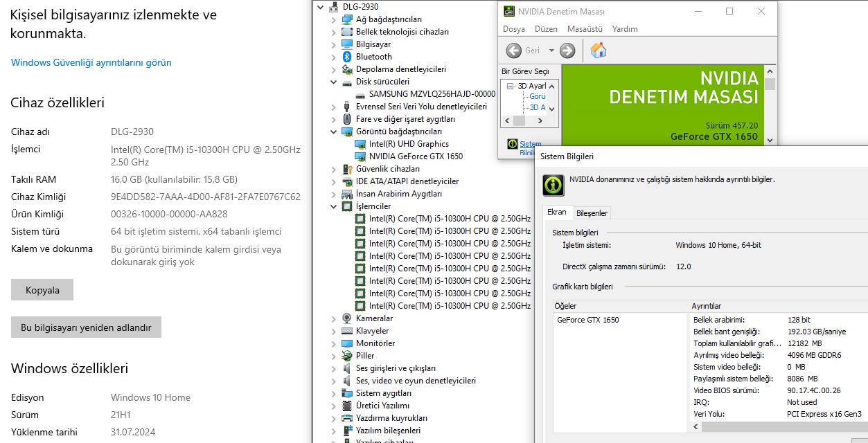Select the first tree link under 3D Ayarları

(x=538, y=97)
